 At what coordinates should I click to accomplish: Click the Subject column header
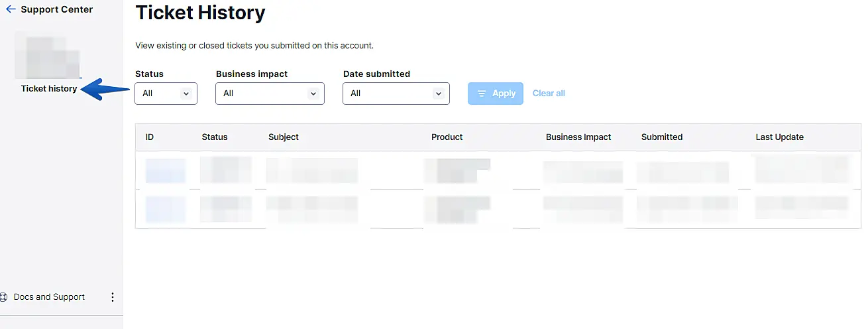(x=284, y=137)
